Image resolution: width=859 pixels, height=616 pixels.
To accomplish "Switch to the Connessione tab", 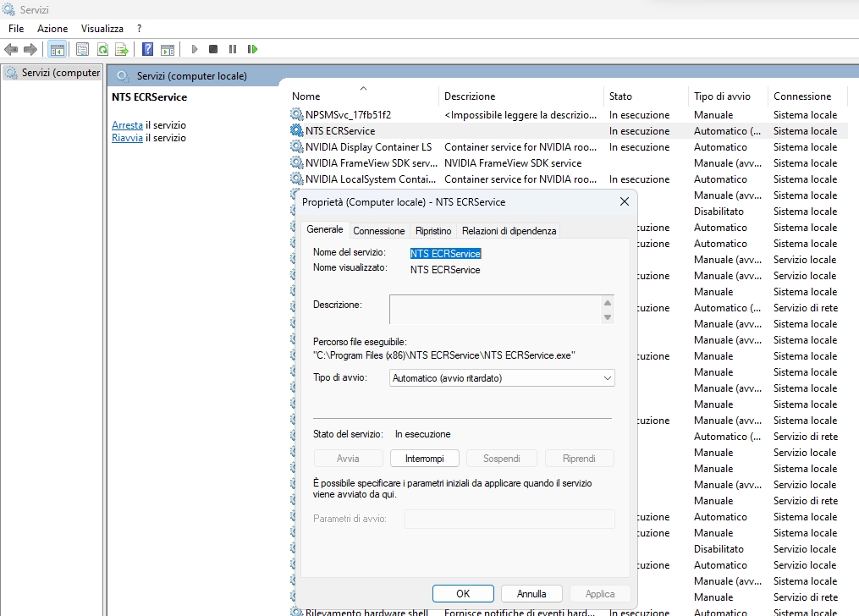I will click(x=378, y=231).
